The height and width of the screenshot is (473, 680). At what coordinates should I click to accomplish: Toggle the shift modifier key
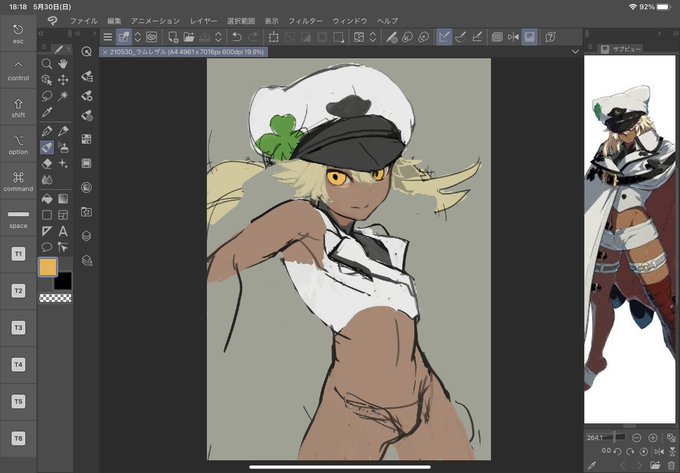click(18, 108)
